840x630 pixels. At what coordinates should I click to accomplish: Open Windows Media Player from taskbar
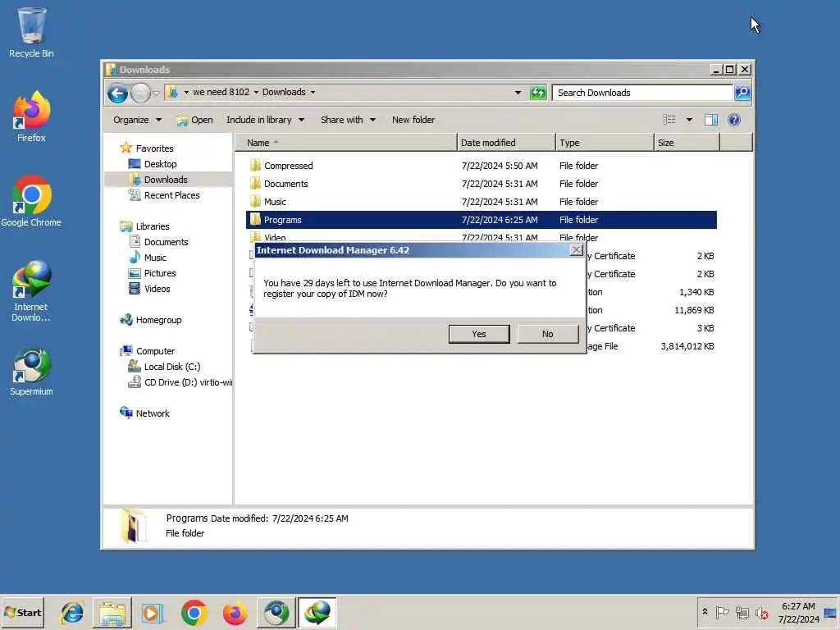(153, 613)
